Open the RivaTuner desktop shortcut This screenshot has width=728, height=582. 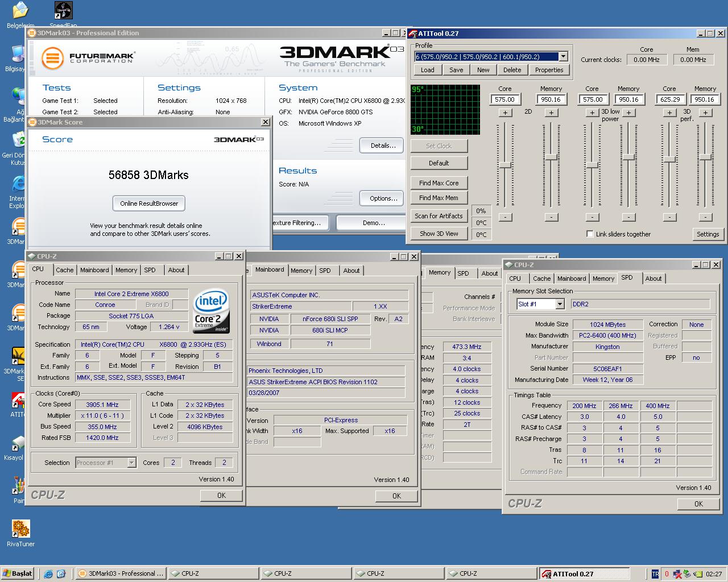(20, 533)
